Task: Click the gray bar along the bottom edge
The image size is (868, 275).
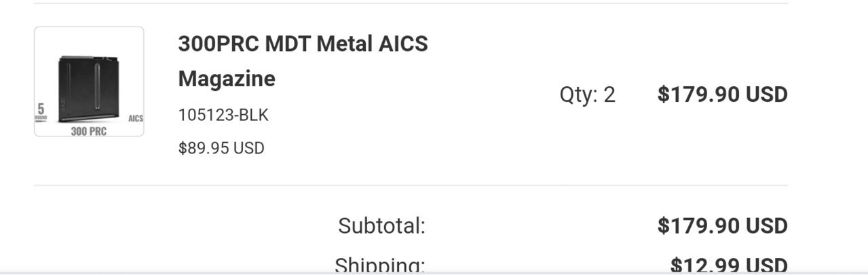Action: pos(434,273)
